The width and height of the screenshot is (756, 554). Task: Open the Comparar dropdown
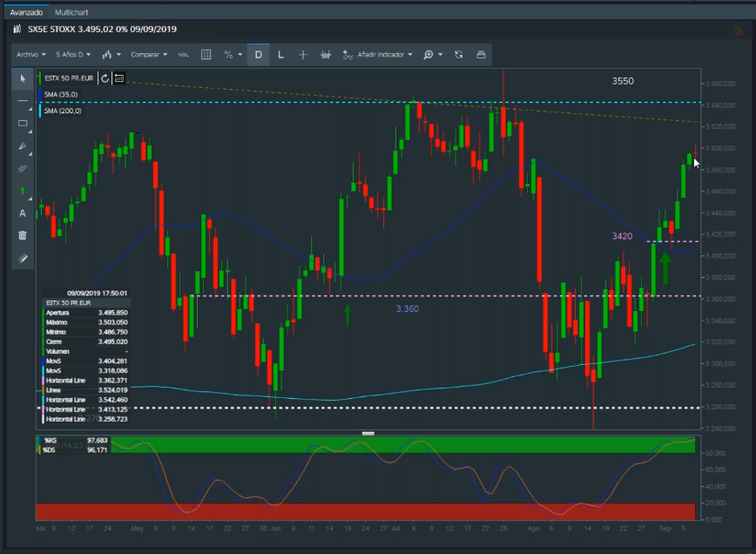click(149, 55)
